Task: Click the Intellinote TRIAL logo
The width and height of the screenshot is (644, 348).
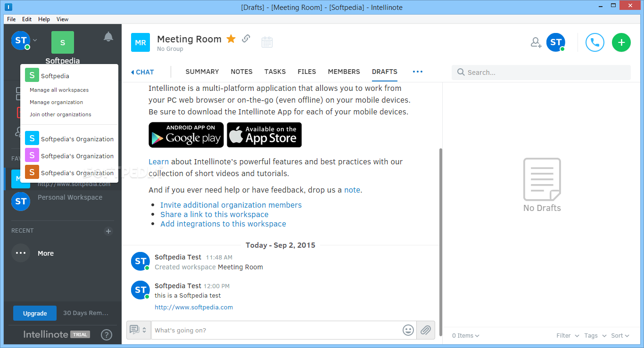Action: [56, 334]
